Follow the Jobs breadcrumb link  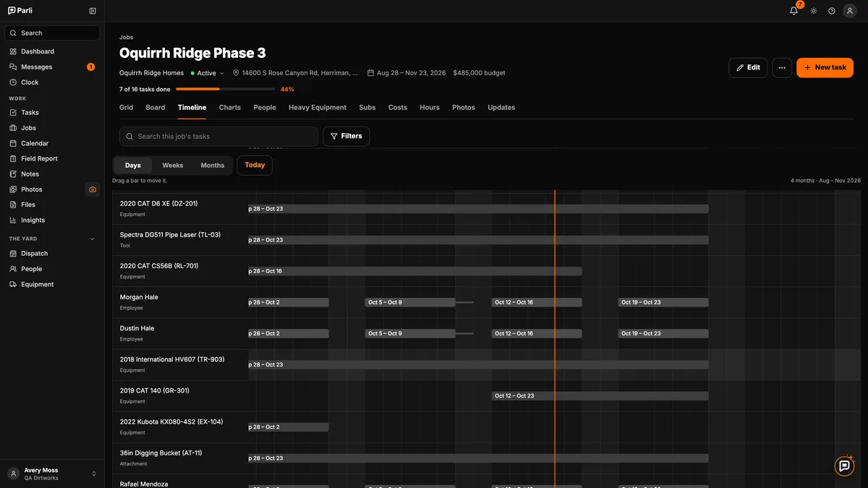click(x=127, y=37)
